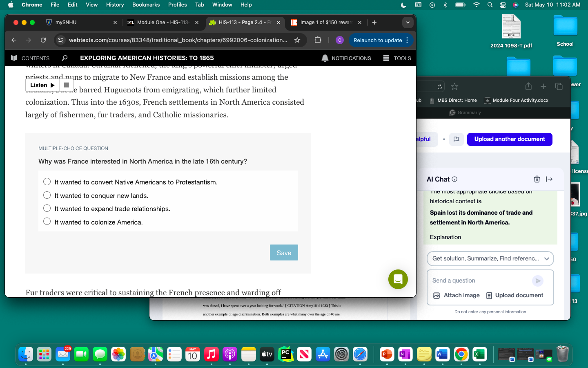
Task: Click 'Upload another document' button
Action: tap(510, 139)
